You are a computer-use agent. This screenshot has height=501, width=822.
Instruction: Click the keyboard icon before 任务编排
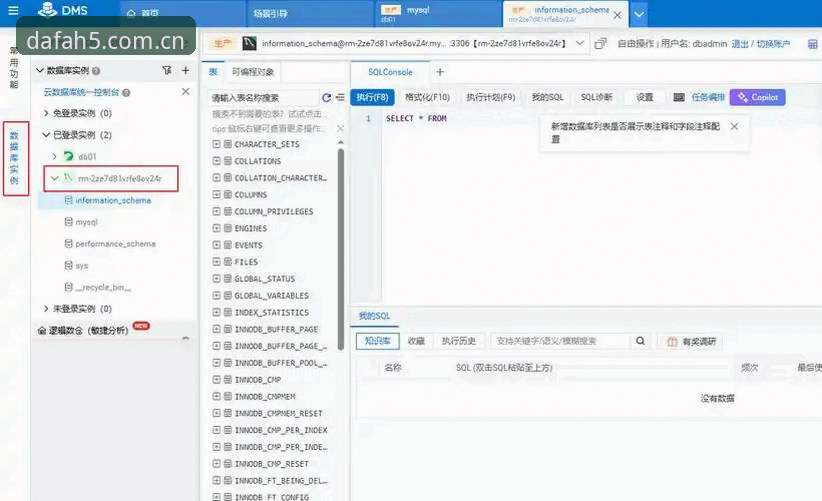pyautogui.click(x=679, y=97)
